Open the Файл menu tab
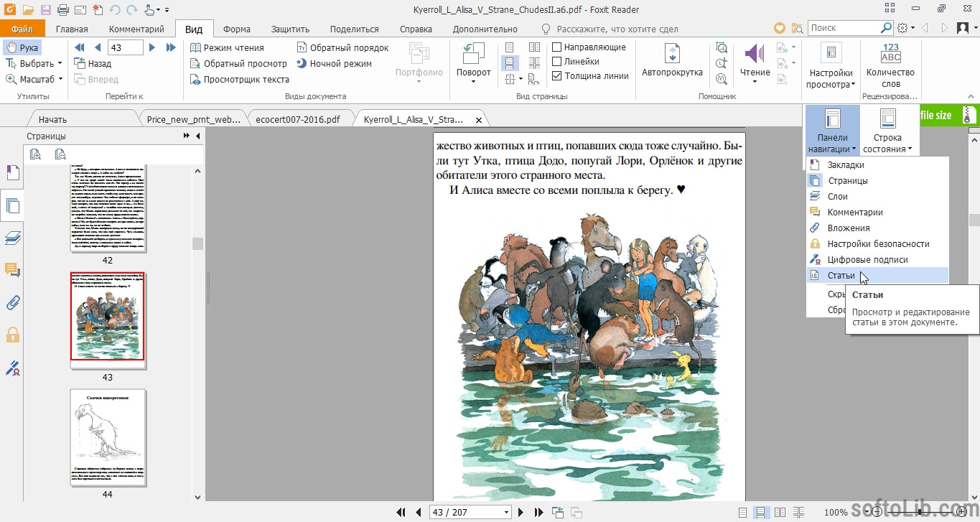This screenshot has width=980, height=522. point(22,29)
